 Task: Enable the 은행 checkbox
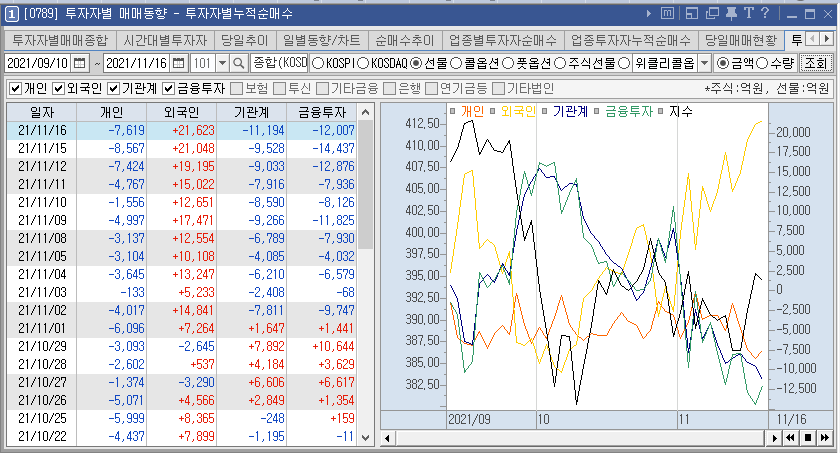coord(389,88)
